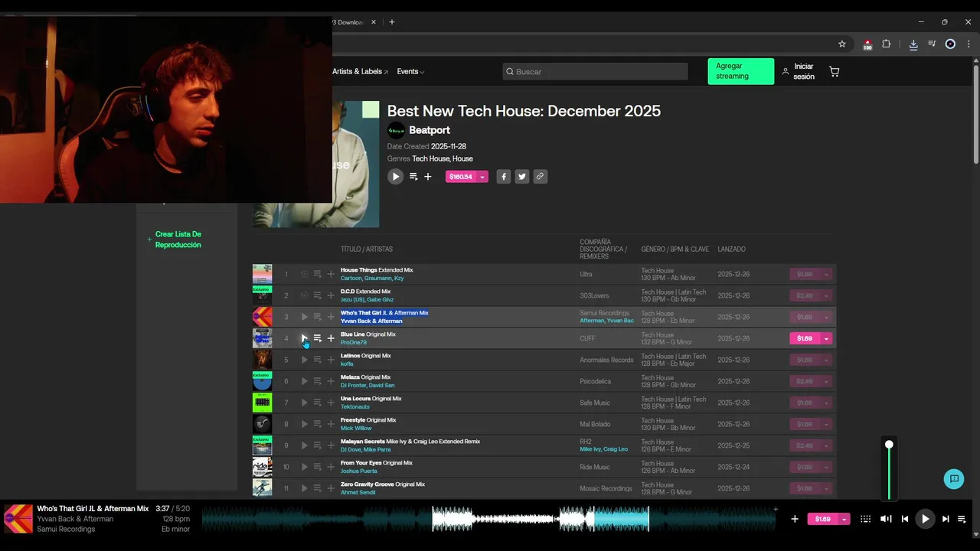The width and height of the screenshot is (980, 551).
Task: Play track Latinos Original Mix
Action: point(304,360)
